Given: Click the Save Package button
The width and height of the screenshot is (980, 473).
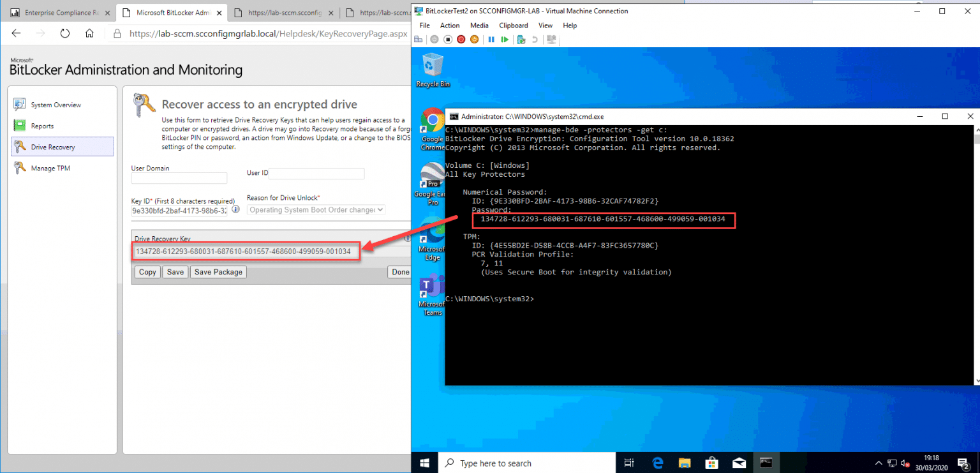Looking at the screenshot, I should (218, 272).
